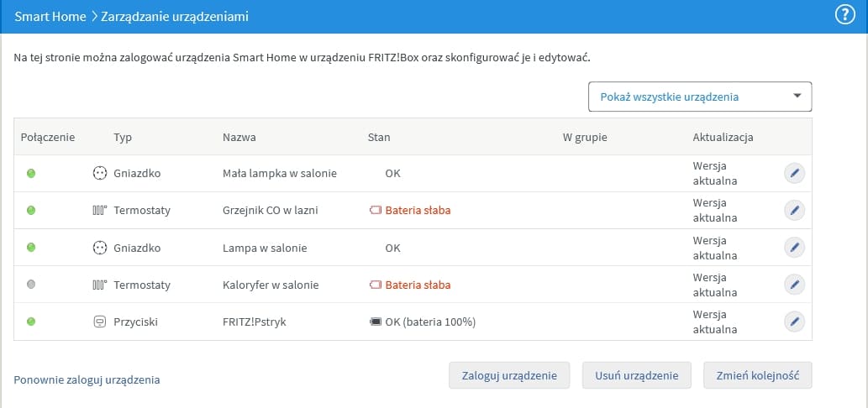Go to Smart Home breadcrumb
868x408 pixels.
pos(50,16)
